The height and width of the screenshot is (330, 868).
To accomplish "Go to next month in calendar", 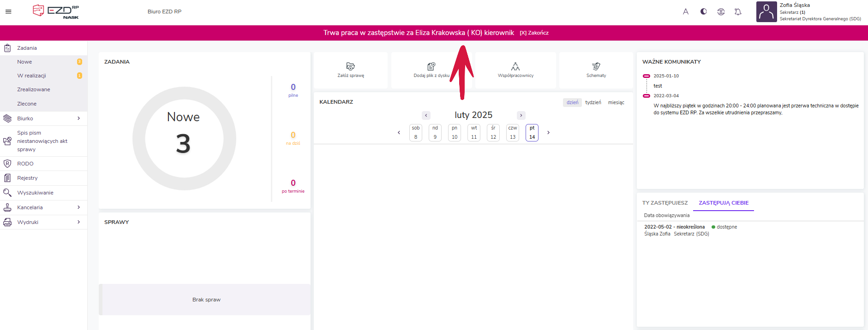I will point(521,115).
